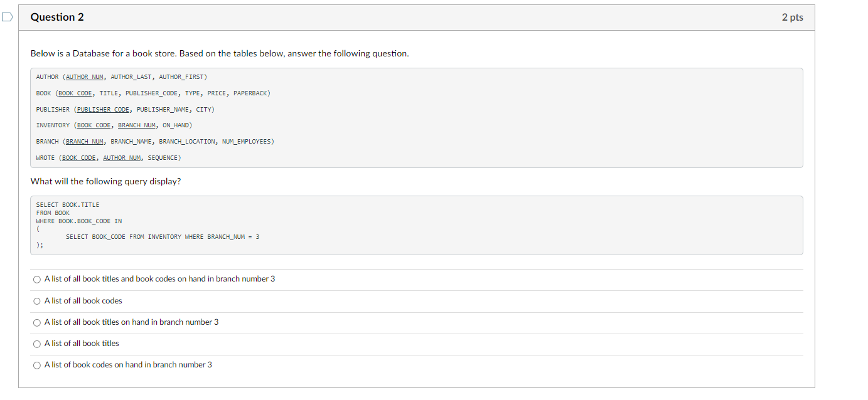Click BRANCH_NUM key in the INVENTORY table

click(x=137, y=125)
